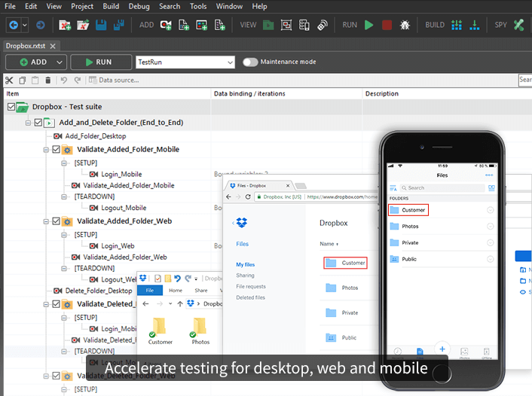Click the green Run play icon in toolbar

[368, 25]
